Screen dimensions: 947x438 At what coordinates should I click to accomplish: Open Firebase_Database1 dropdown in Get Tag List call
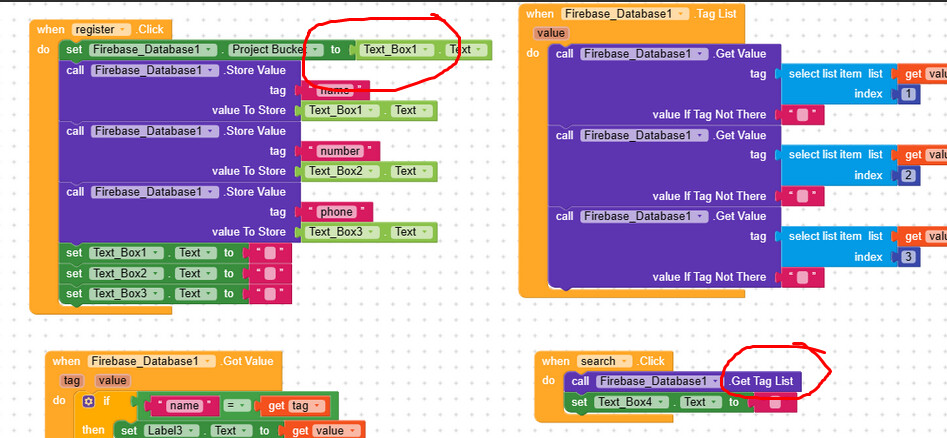point(659,381)
